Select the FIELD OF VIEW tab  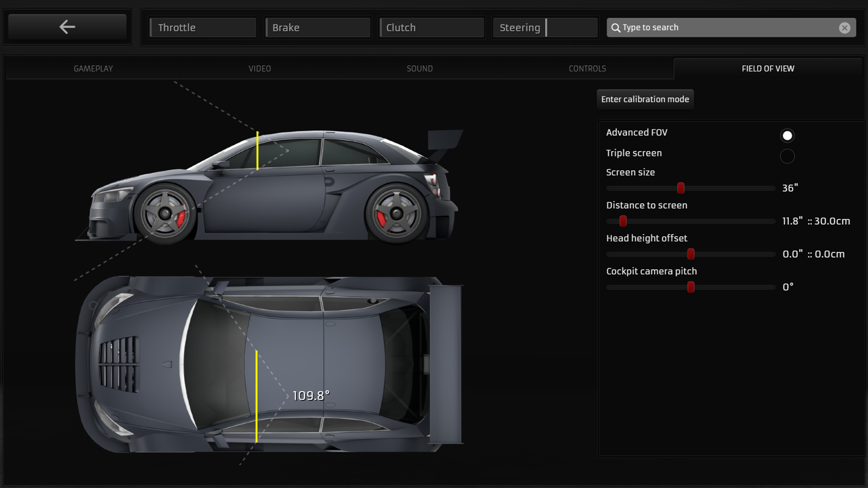768,68
